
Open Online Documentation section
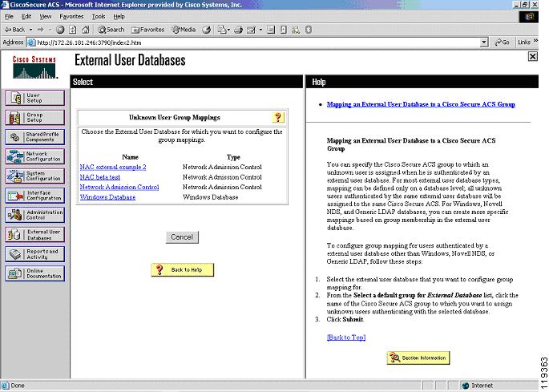(34, 273)
